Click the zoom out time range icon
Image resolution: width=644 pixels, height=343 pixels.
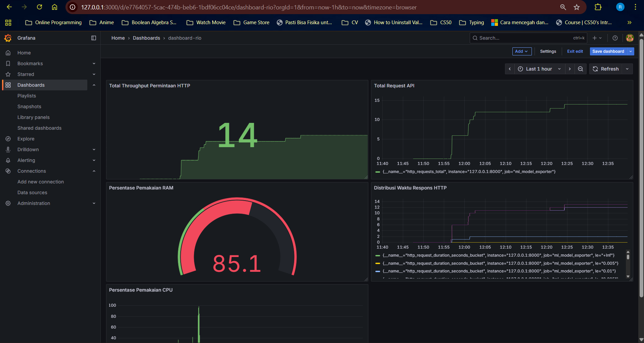(580, 69)
